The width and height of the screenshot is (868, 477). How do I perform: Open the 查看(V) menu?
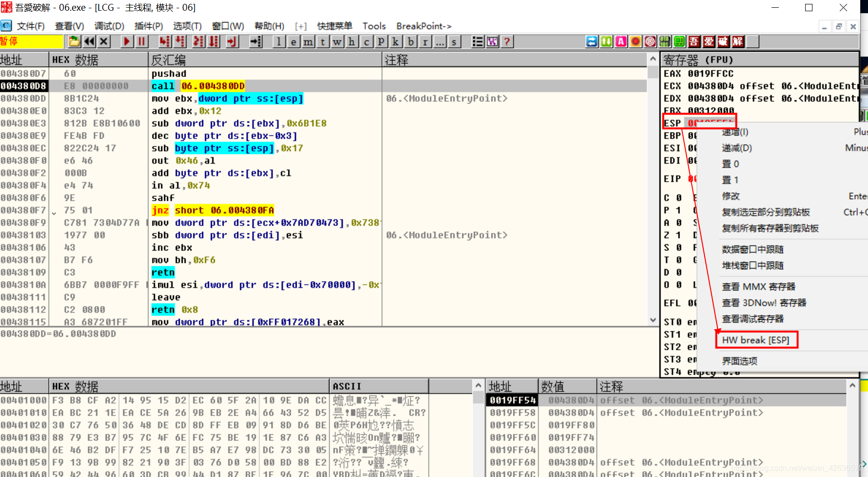[70, 26]
